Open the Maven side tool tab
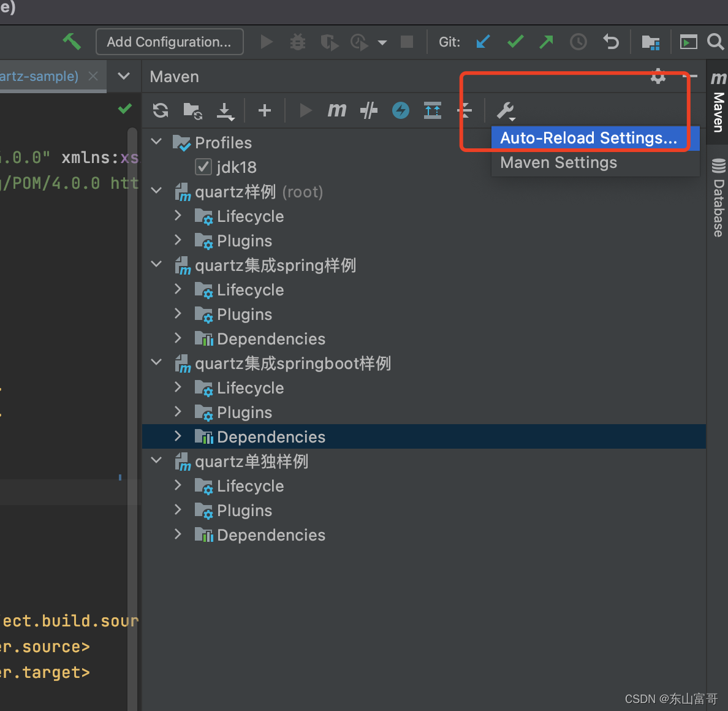Viewport: 728px width, 711px height. pyautogui.click(x=718, y=102)
